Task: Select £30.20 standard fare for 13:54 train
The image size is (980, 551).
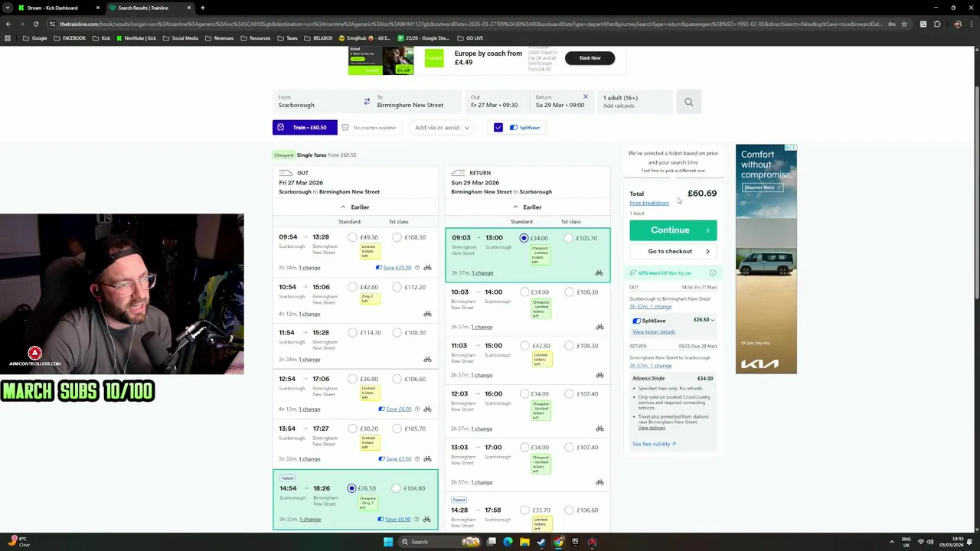Action: (352, 429)
